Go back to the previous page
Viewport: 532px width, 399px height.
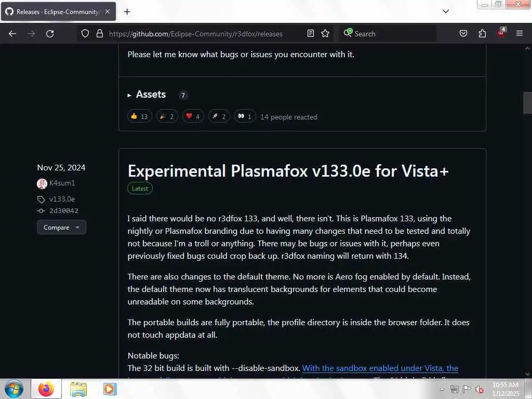coord(12,34)
